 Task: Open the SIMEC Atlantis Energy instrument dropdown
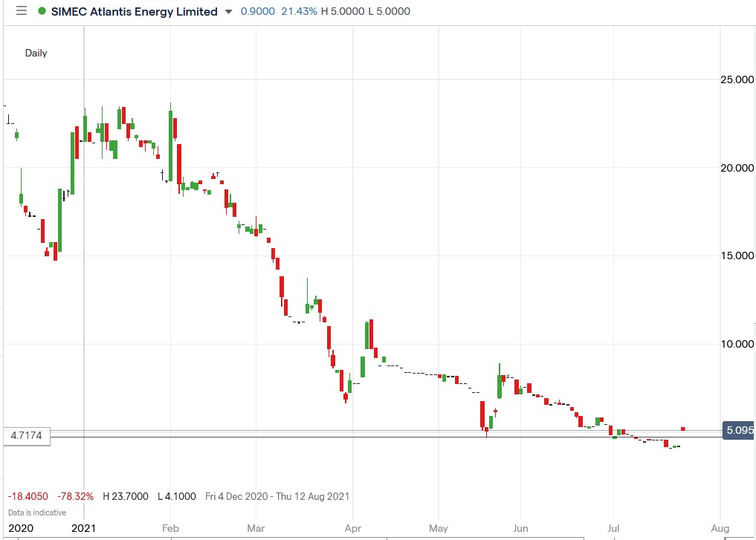coord(227,12)
